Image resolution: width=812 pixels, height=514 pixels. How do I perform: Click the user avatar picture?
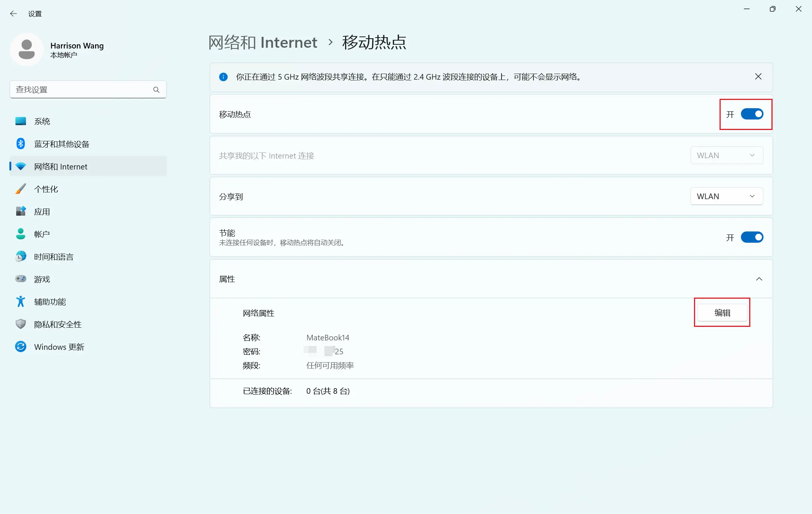(27, 50)
